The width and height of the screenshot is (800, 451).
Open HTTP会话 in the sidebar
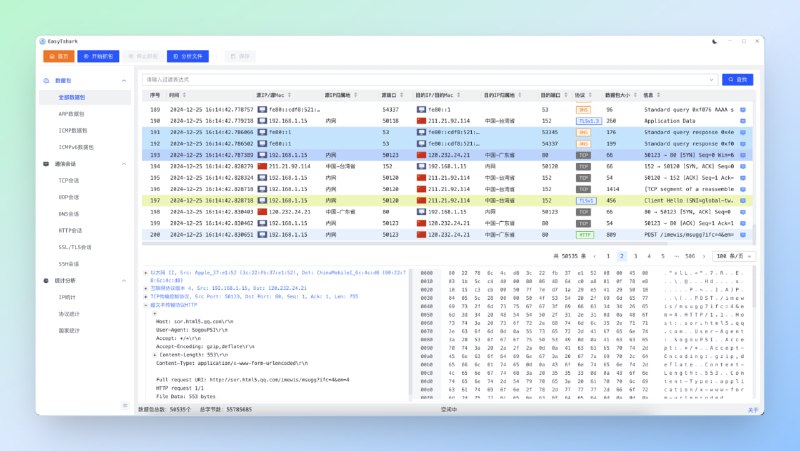(70, 230)
